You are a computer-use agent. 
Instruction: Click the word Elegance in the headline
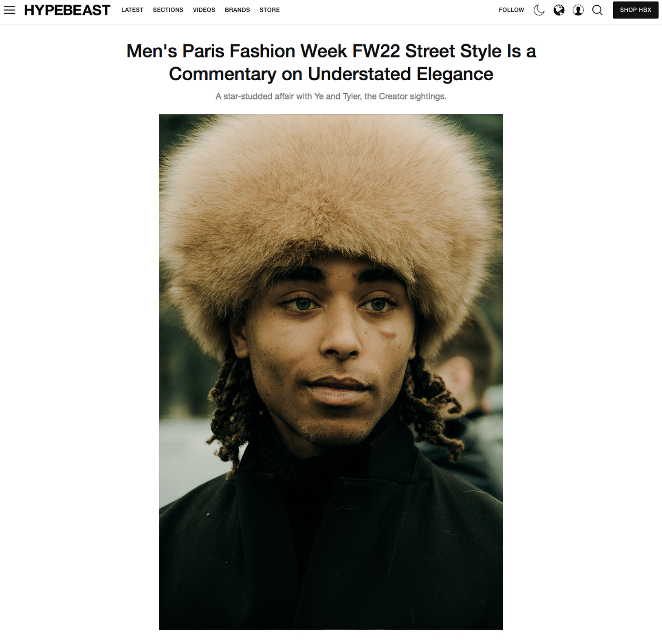[x=455, y=74]
